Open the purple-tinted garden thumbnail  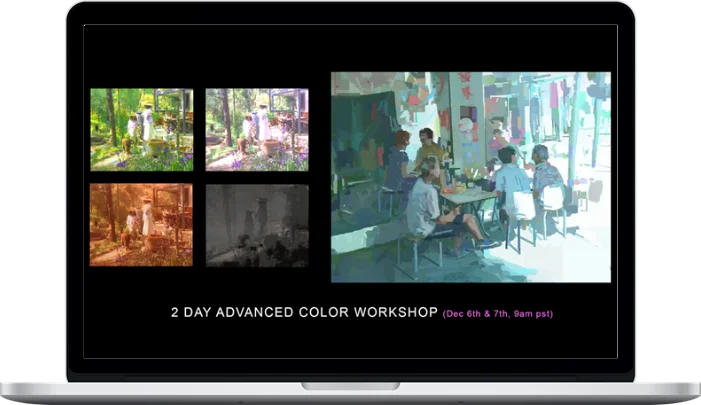click(x=257, y=130)
